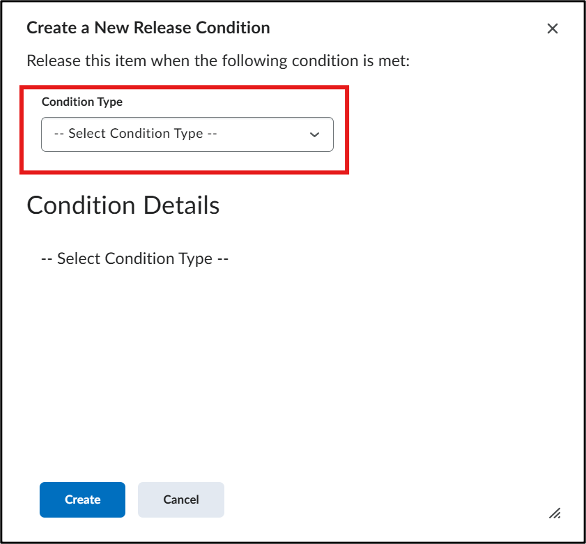
Task: Confirm the new condition with Create
Action: point(83,500)
